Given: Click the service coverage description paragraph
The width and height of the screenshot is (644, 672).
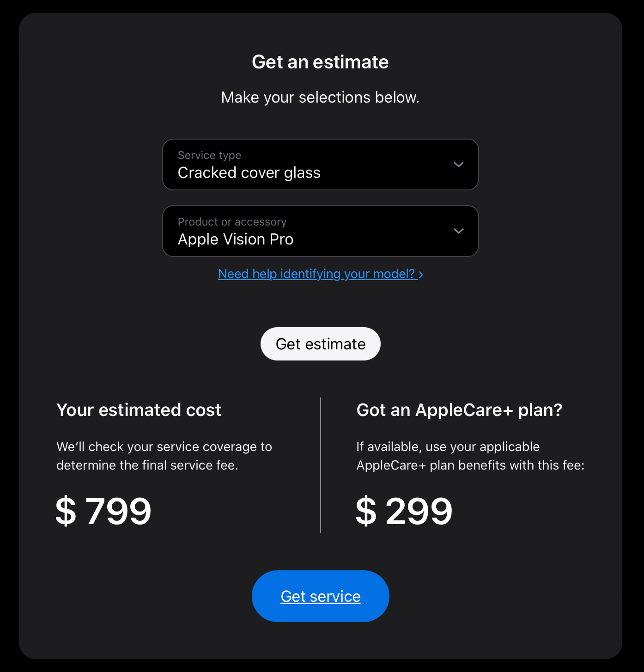Looking at the screenshot, I should (x=164, y=456).
